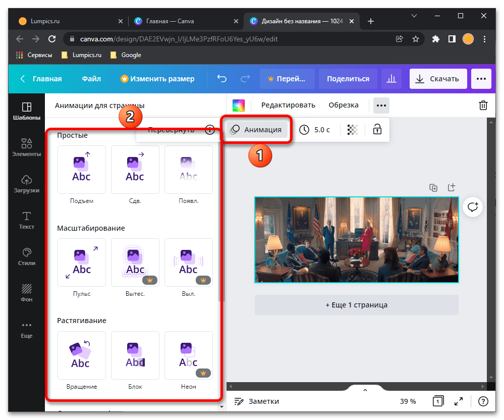Open the Элементы sidebar panel
The height and width of the screenshot is (420, 504).
click(26, 147)
